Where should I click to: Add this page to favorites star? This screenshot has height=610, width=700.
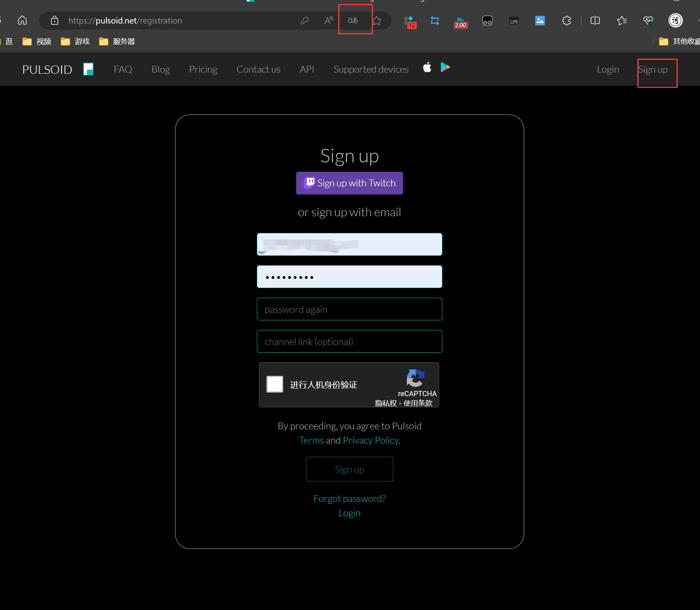click(x=377, y=21)
